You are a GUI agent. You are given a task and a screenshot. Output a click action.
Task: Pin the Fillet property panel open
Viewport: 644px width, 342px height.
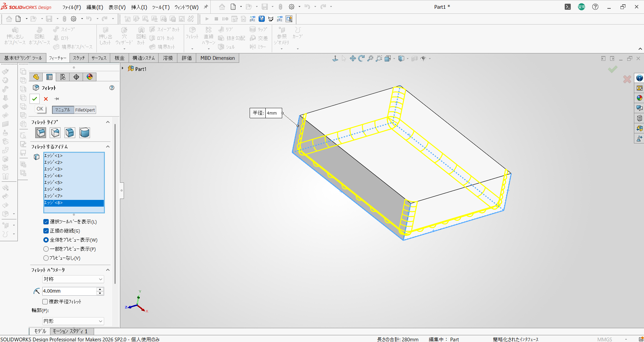[57, 99]
